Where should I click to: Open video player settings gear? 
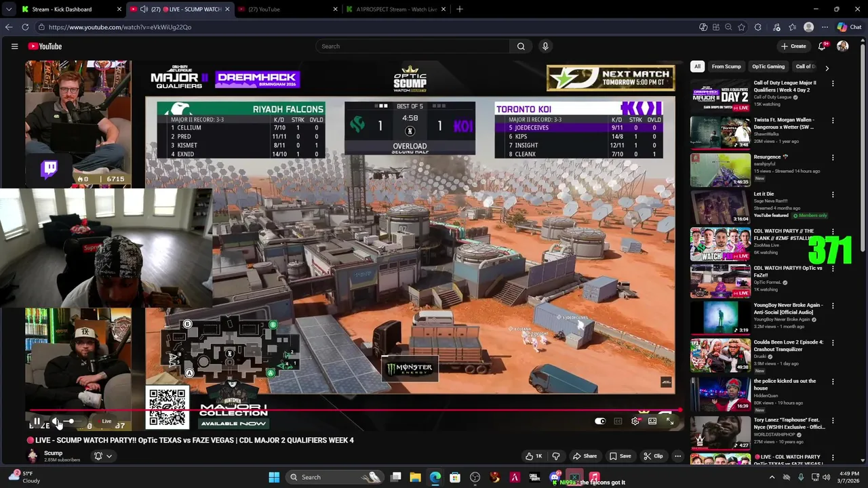point(635,421)
